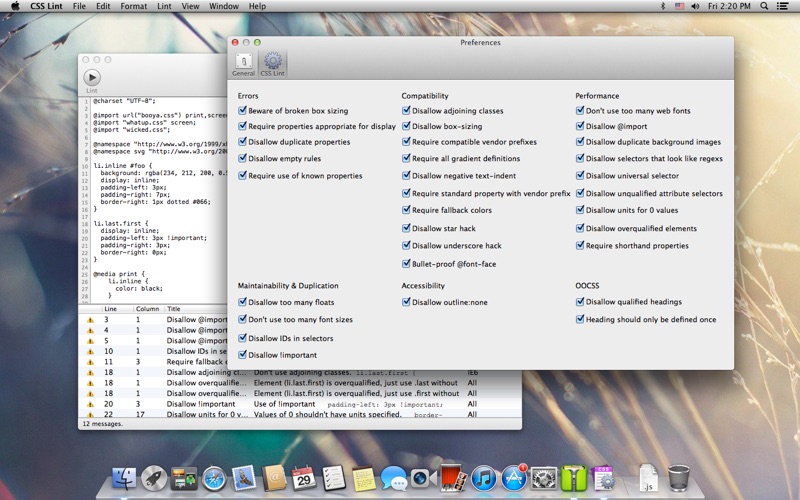Select the CSS Lint gear preferences pane
The width and height of the screenshot is (800, 500).
pyautogui.click(x=272, y=64)
